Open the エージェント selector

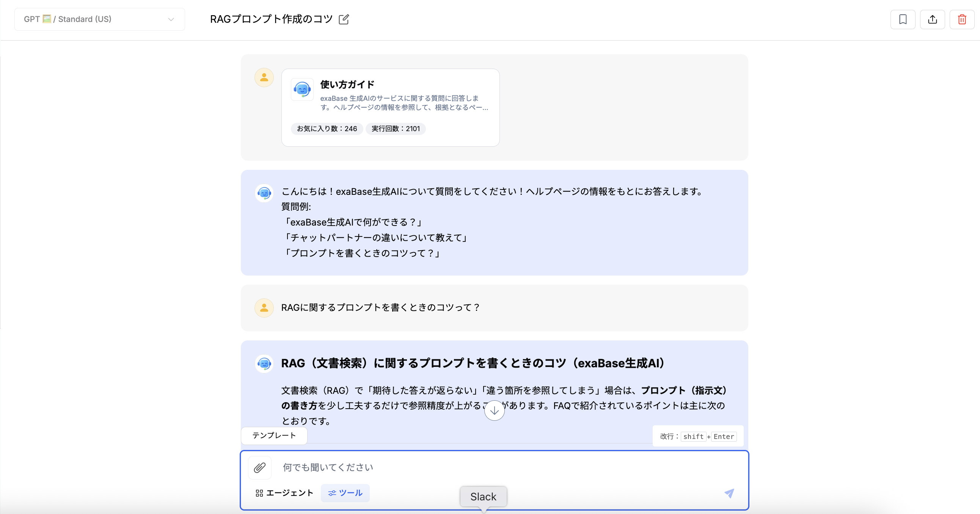(284, 493)
